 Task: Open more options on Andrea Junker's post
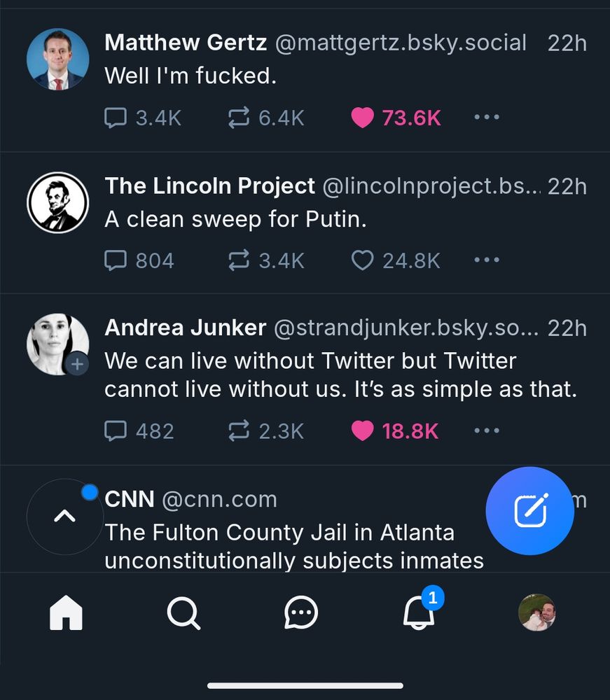click(x=487, y=430)
